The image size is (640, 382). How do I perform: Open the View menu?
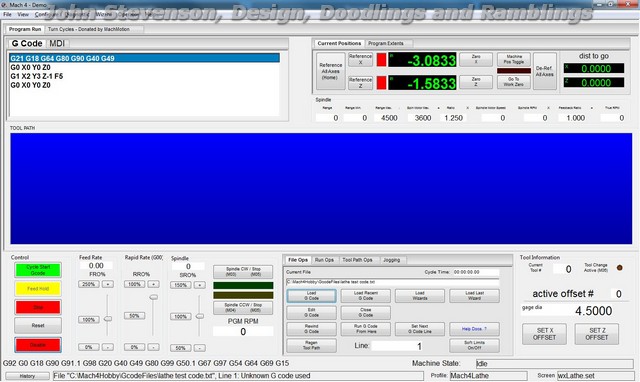pos(23,14)
